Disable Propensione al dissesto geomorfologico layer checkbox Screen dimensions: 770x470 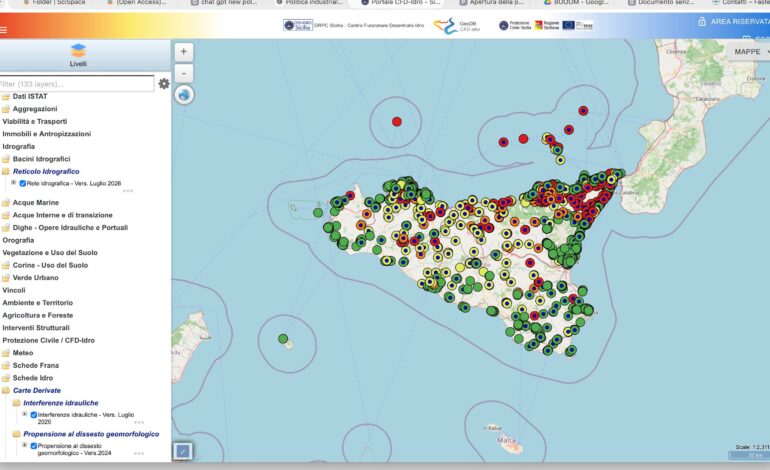(34, 446)
